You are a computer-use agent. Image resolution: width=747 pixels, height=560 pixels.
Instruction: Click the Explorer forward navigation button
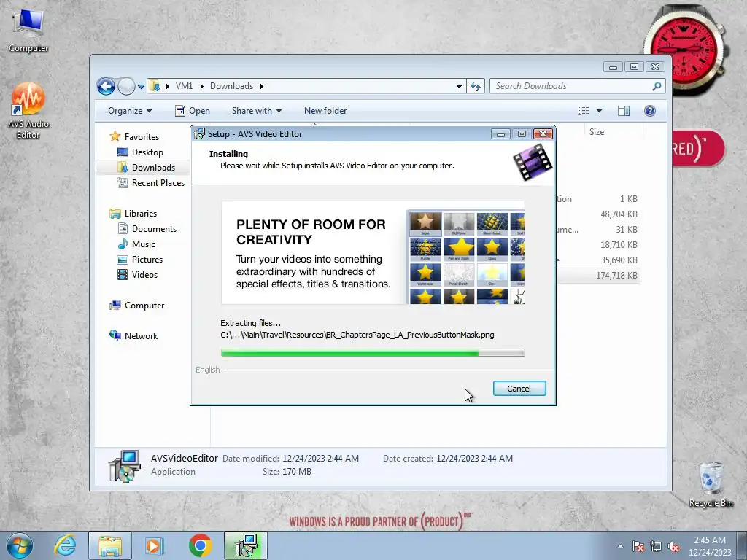click(126, 86)
